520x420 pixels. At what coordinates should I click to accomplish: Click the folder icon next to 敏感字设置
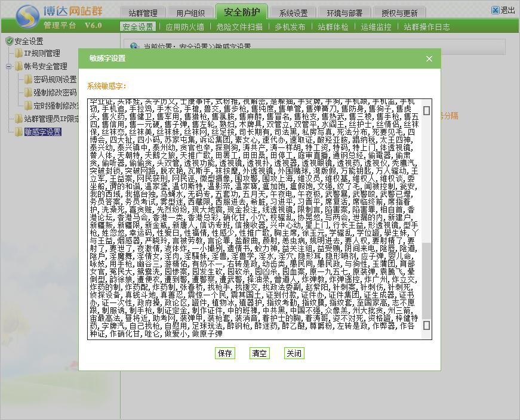coord(19,132)
